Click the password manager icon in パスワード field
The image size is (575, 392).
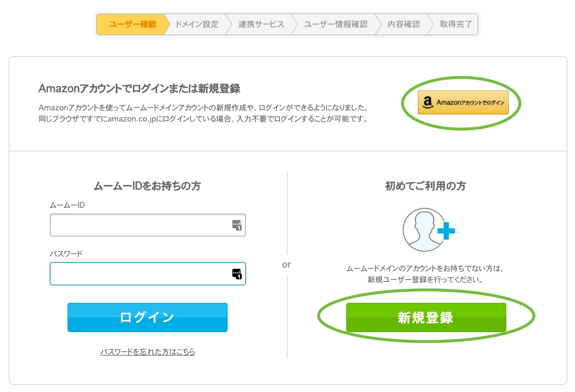tap(237, 273)
